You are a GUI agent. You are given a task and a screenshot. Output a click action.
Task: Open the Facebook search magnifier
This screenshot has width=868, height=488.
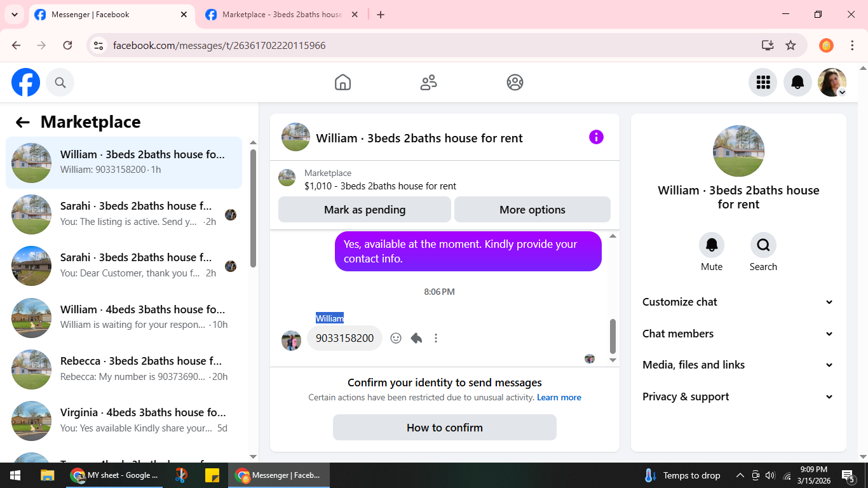[60, 83]
